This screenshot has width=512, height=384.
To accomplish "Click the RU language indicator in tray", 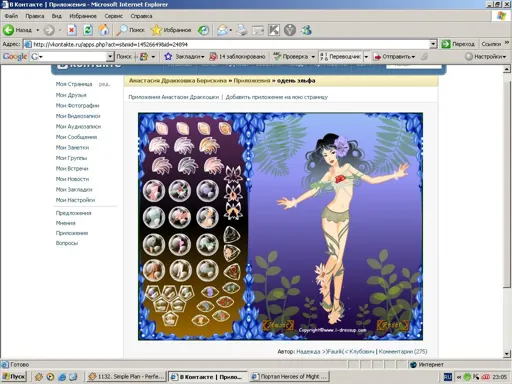I will tap(448, 377).
